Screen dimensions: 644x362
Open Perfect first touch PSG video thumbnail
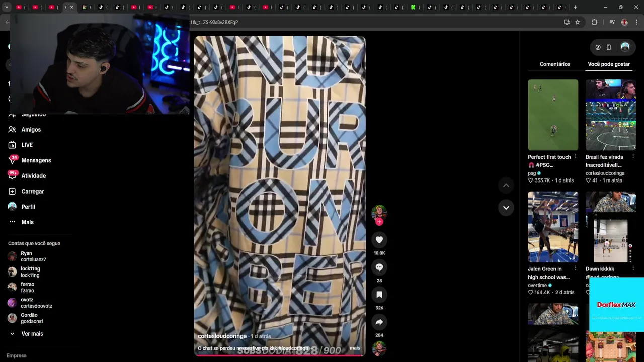(x=553, y=115)
